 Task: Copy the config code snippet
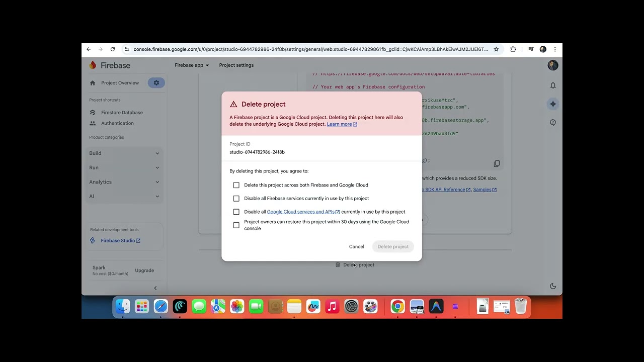[497, 163]
